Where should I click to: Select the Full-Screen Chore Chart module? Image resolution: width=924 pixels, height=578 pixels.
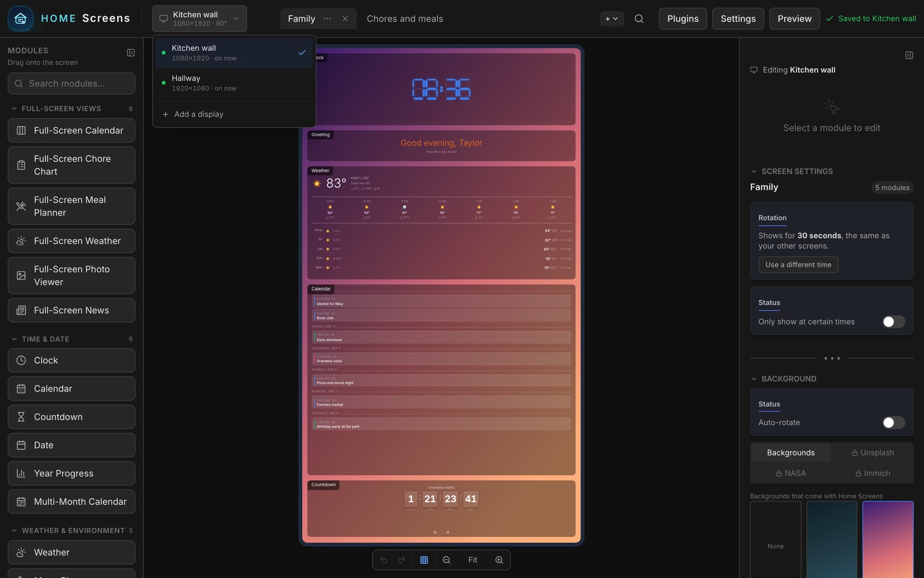click(x=72, y=165)
